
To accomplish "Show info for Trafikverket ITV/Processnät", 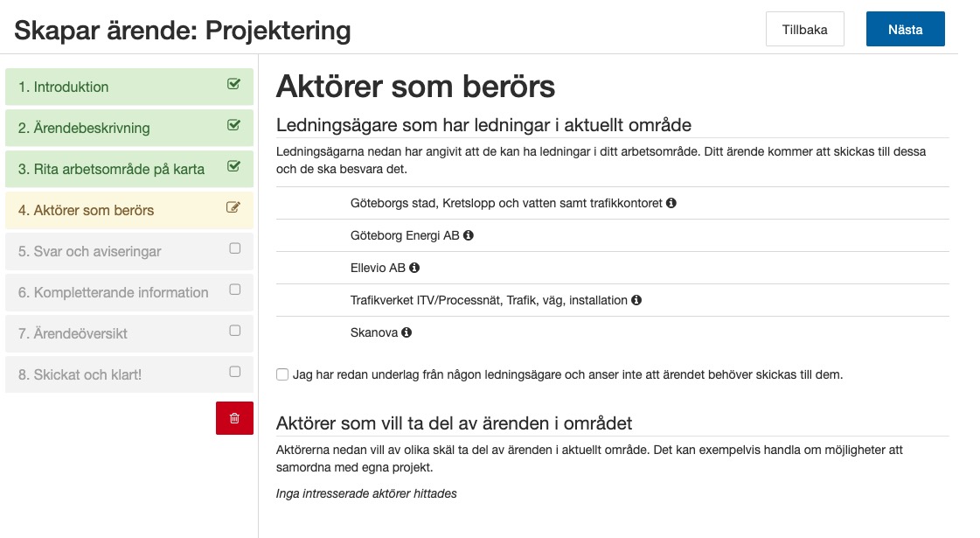I will [636, 299].
